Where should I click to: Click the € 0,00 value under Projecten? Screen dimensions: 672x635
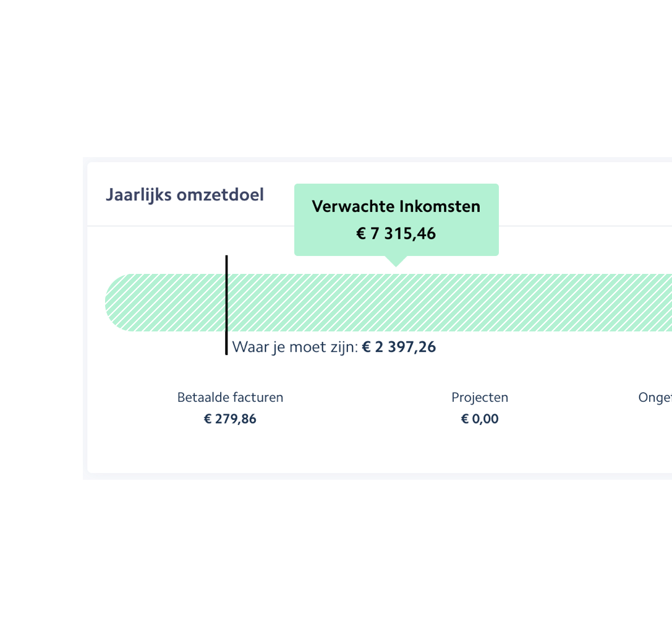click(x=480, y=419)
